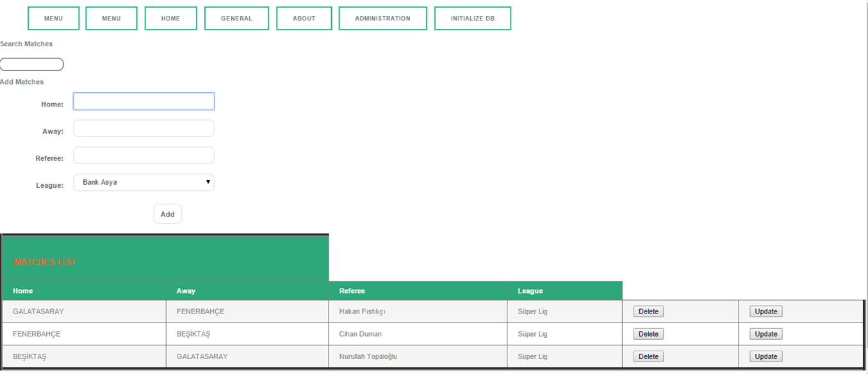This screenshot has height=375, width=868.
Task: Click BEŞİKTAŞ in the Away column
Action: (193, 334)
